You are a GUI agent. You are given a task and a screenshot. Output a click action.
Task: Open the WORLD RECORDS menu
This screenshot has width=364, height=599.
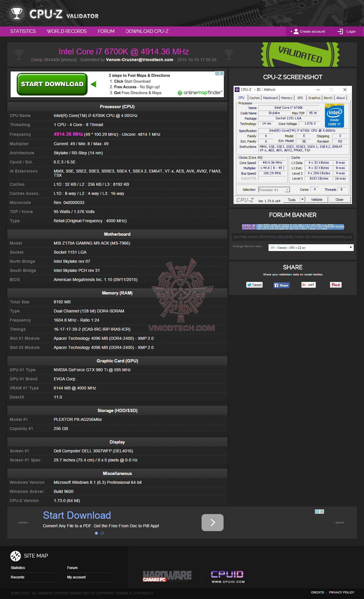67,31
